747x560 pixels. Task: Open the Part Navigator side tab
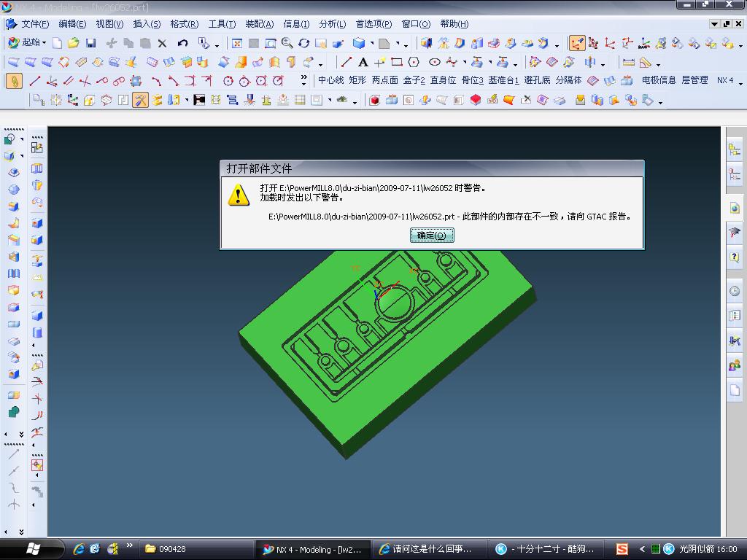[734, 174]
